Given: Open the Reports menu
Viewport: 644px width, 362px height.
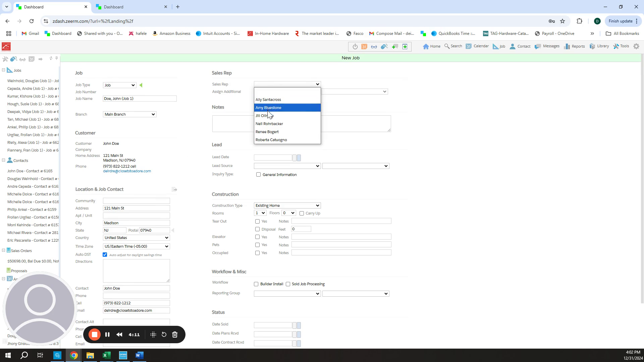Looking at the screenshot, I should [575, 46].
